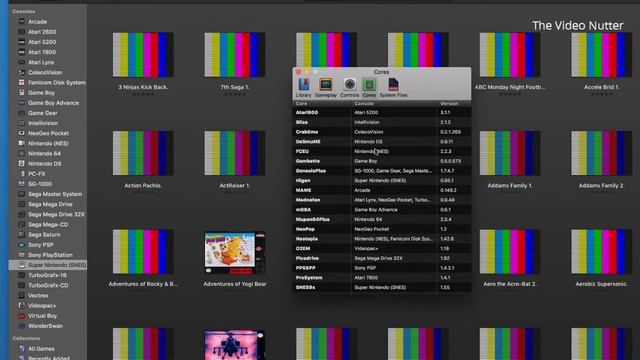Viewport: 640px width, 360px height.
Task: Select NeoGeo Pocket icon in sidebar
Action: (x=22, y=133)
